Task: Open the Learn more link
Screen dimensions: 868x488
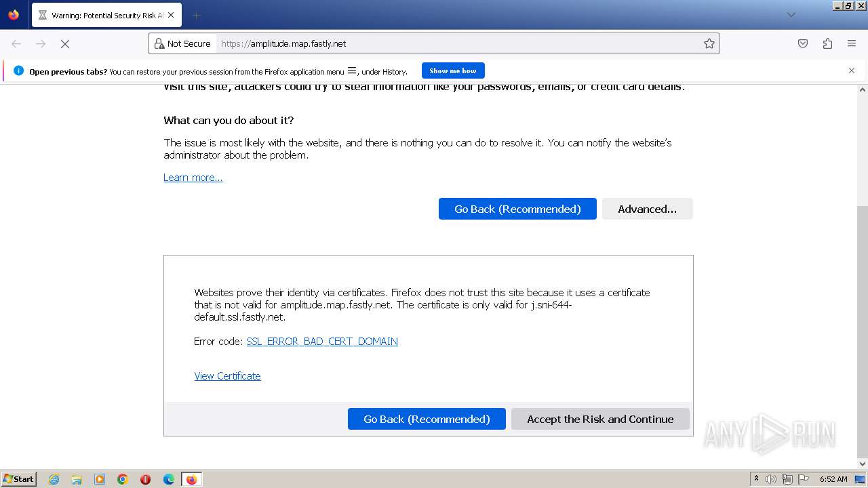Action: (193, 178)
